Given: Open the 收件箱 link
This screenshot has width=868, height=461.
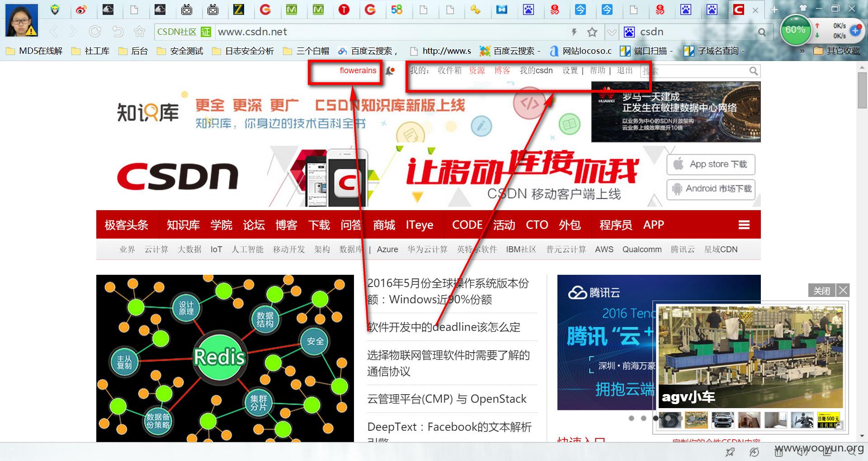Looking at the screenshot, I should [449, 71].
